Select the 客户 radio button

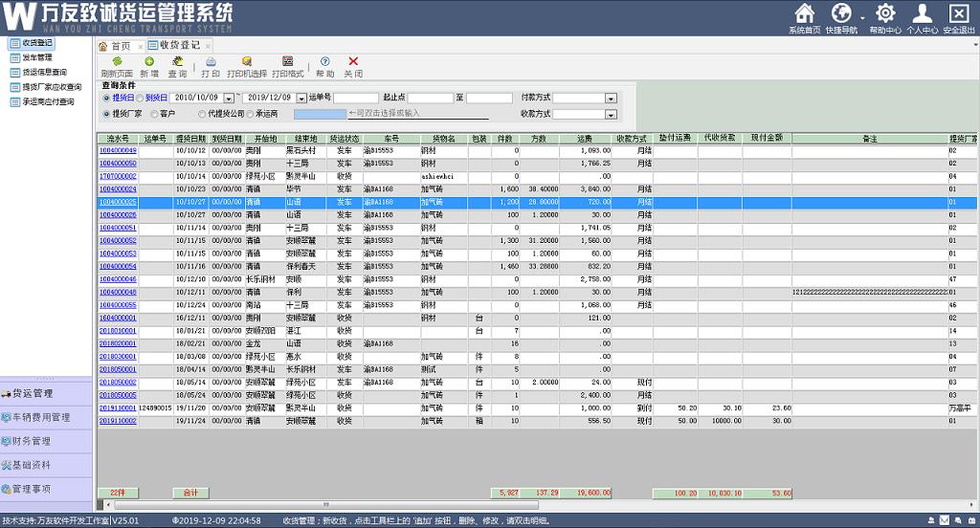(x=154, y=114)
